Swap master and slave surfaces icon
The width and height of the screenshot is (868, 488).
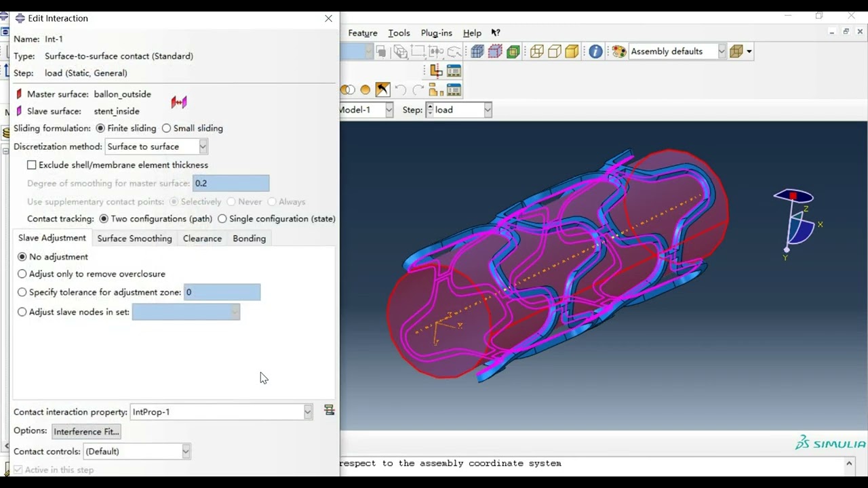point(179,102)
